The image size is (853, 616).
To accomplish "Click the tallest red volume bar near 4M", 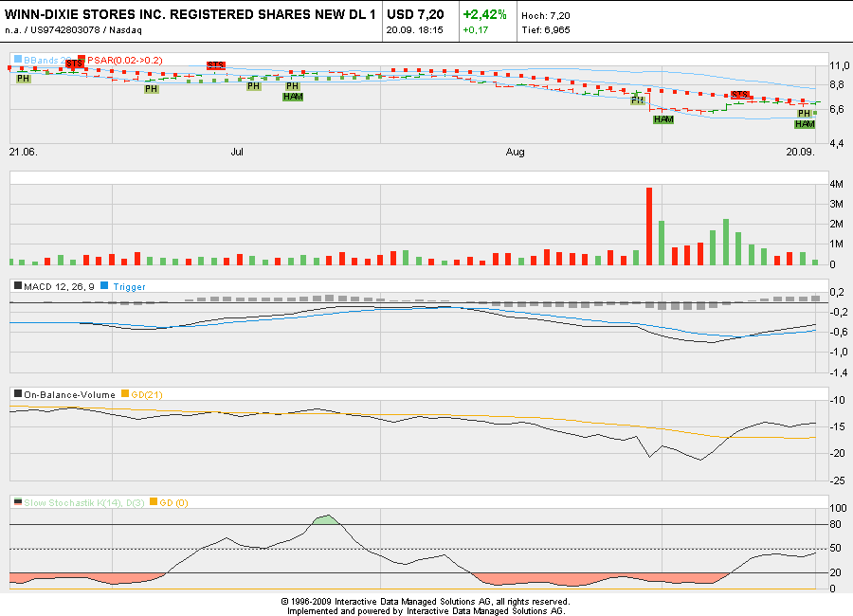I will [x=649, y=226].
